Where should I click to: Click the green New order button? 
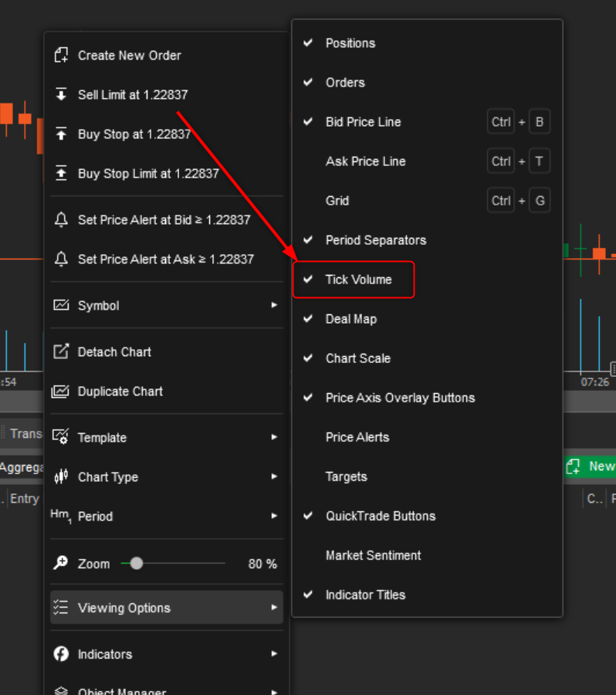(591, 466)
